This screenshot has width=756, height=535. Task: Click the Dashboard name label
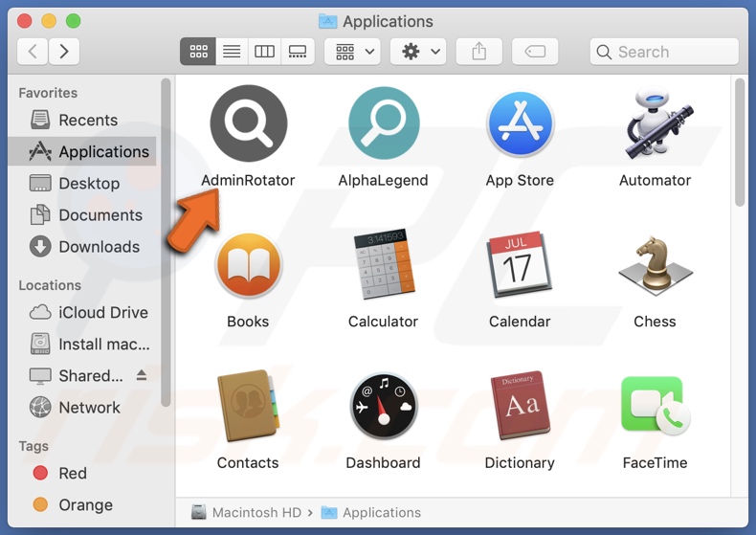384,462
